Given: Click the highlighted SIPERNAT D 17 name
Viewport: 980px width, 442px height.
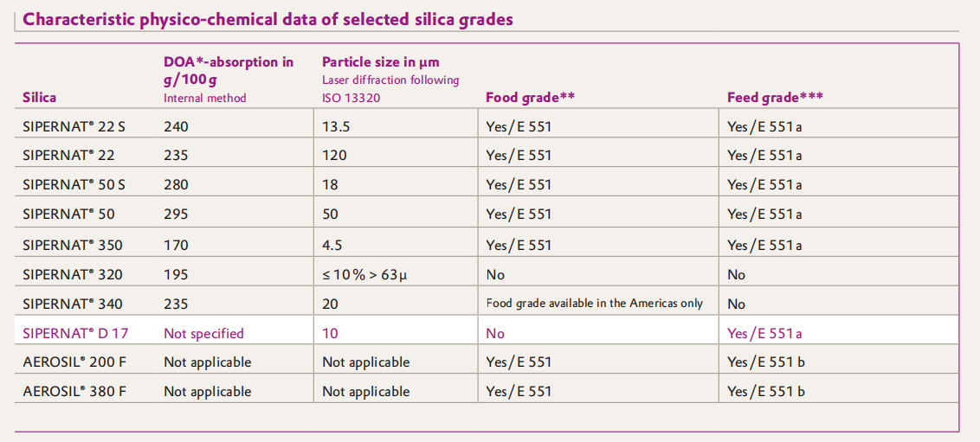Looking at the screenshot, I should (74, 333).
